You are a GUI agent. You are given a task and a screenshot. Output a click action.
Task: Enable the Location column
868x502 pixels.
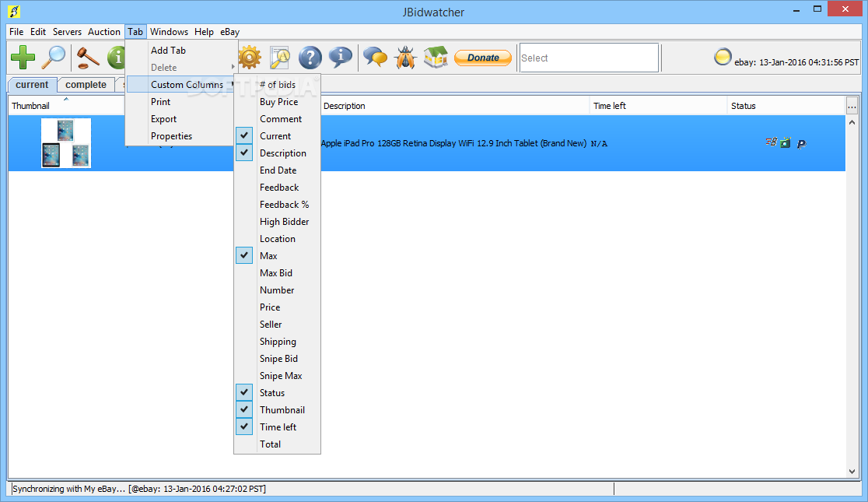[277, 239]
